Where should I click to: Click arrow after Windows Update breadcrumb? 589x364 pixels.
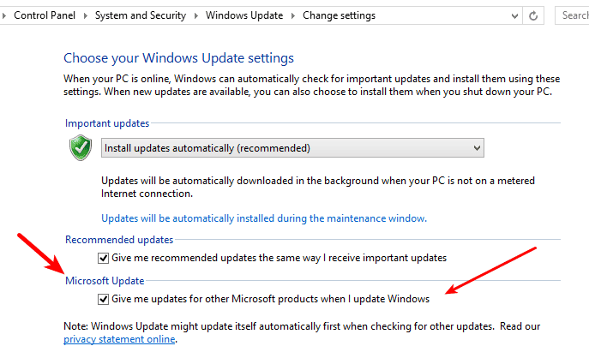click(293, 15)
